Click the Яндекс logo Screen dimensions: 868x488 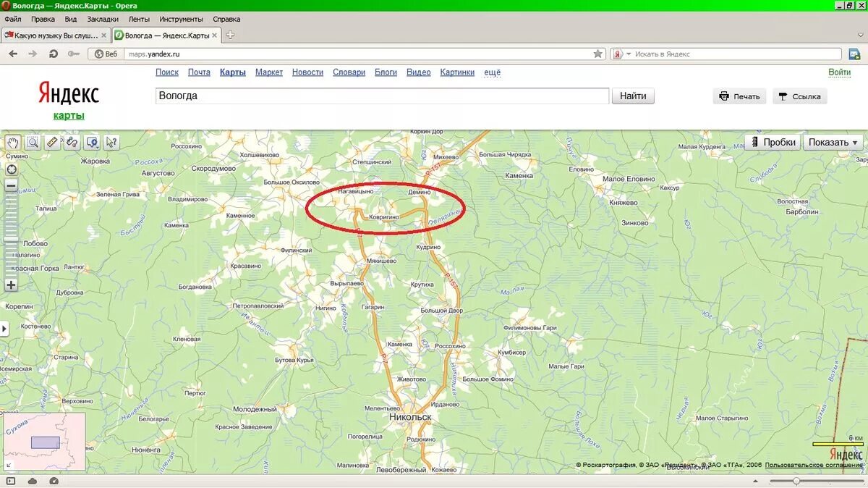click(69, 93)
